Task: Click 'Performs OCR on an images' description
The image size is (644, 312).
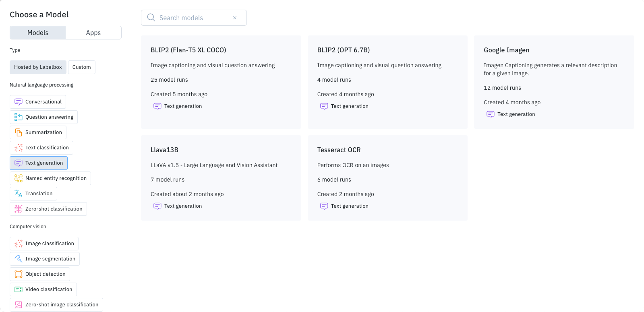Action: [x=353, y=165]
